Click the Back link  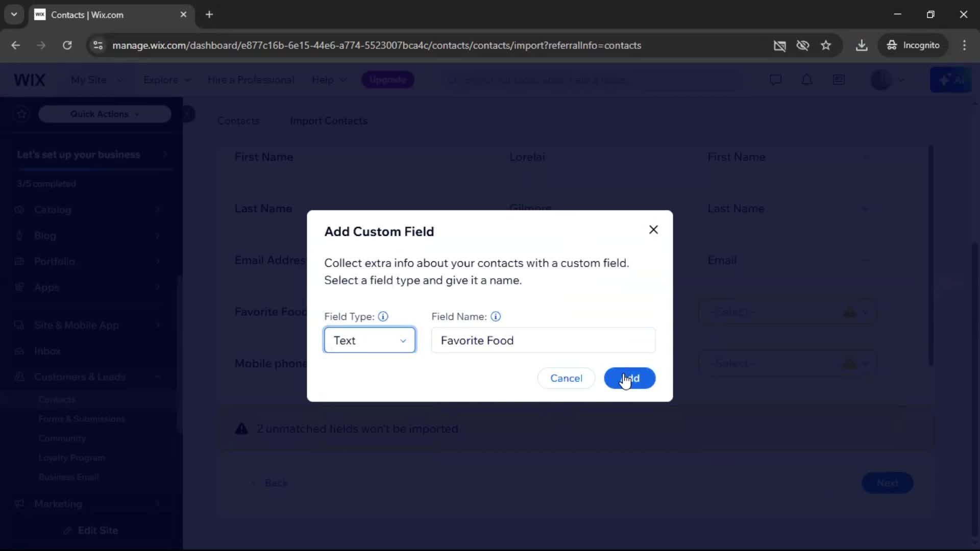271,483
